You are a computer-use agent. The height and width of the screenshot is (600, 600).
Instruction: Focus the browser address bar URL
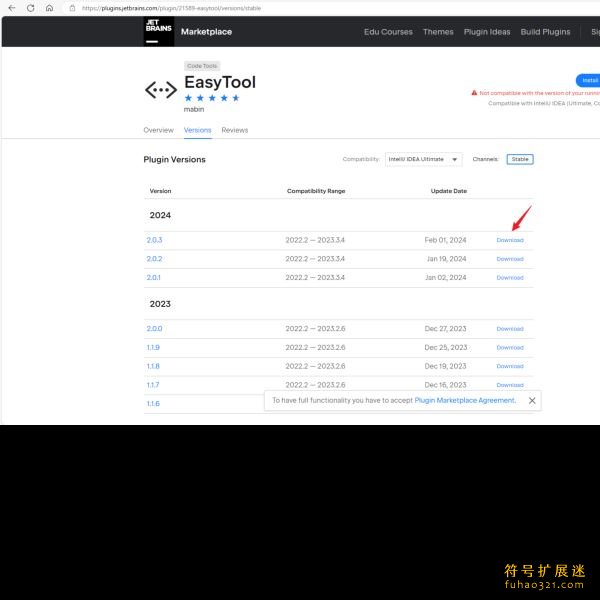click(x=171, y=8)
